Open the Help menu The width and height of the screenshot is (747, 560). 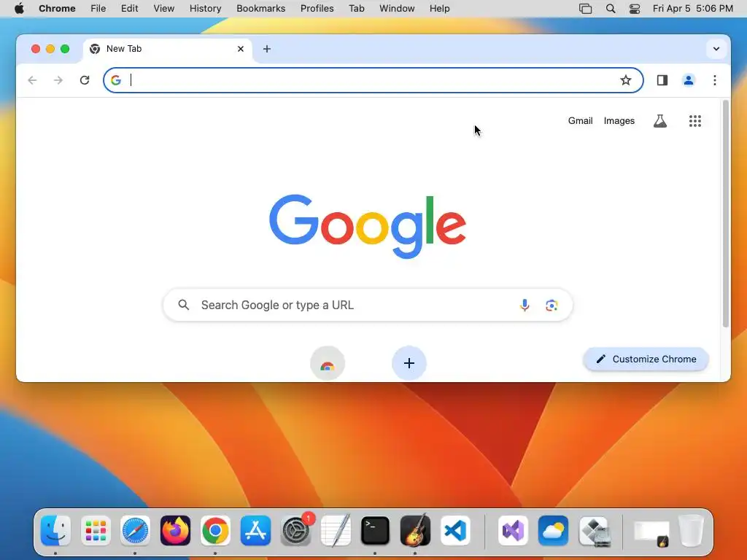point(439,9)
